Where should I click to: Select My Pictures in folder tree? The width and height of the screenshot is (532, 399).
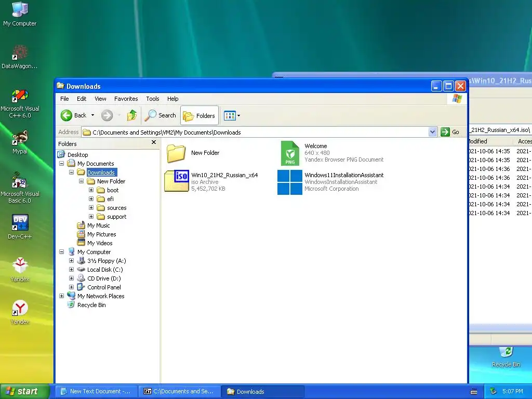coord(101,234)
